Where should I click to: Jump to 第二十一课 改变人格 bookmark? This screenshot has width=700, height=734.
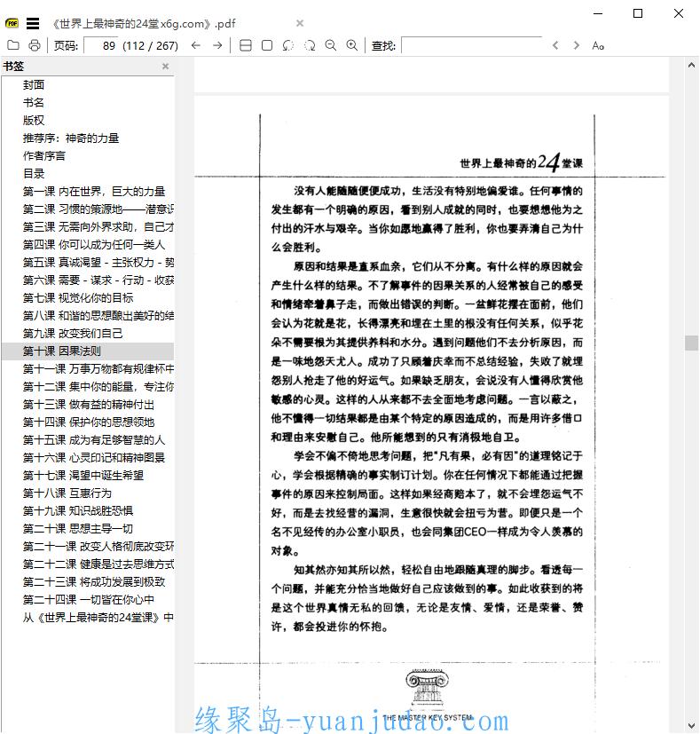coord(98,547)
